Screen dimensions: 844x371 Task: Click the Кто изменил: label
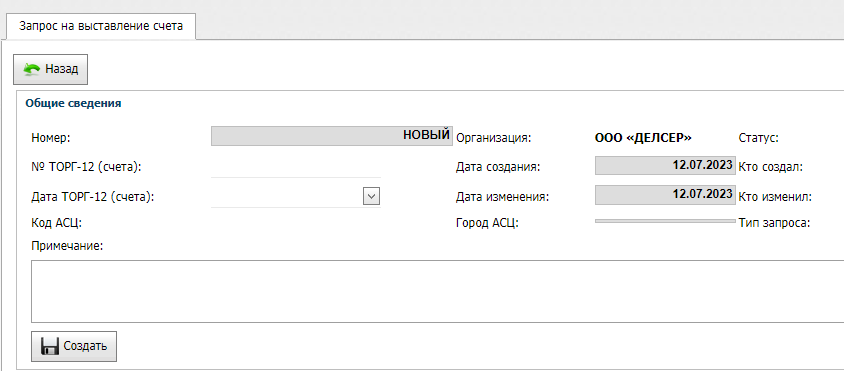775,197
